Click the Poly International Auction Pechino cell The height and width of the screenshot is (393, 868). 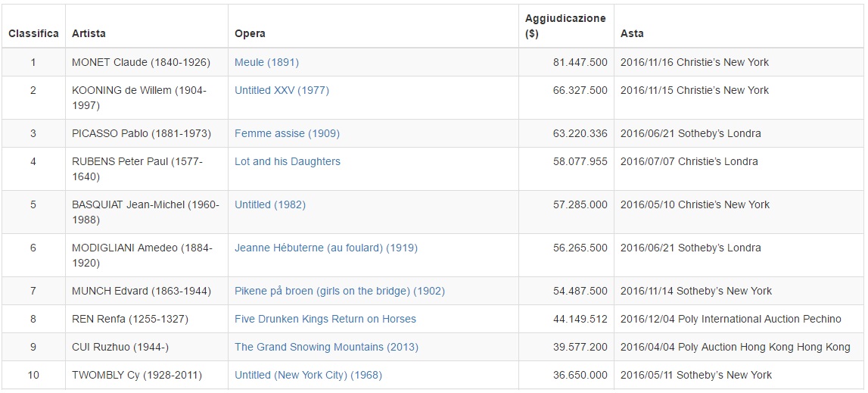(x=730, y=319)
